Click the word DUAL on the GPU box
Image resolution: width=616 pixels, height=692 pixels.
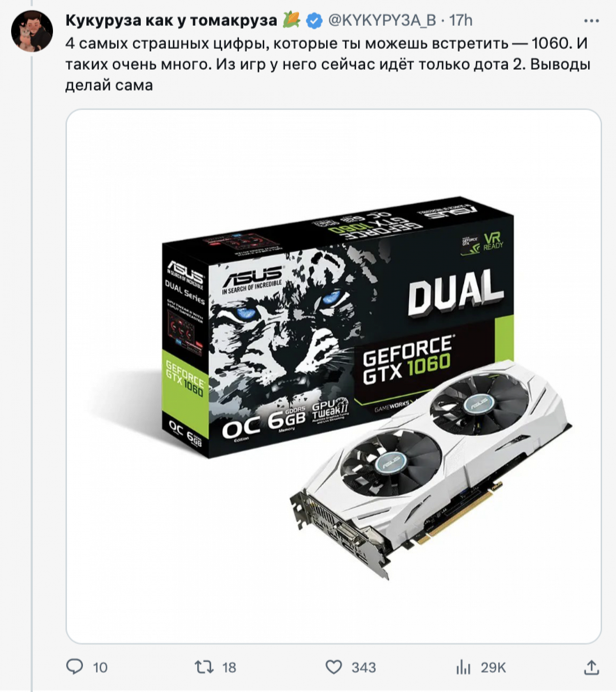tap(456, 292)
